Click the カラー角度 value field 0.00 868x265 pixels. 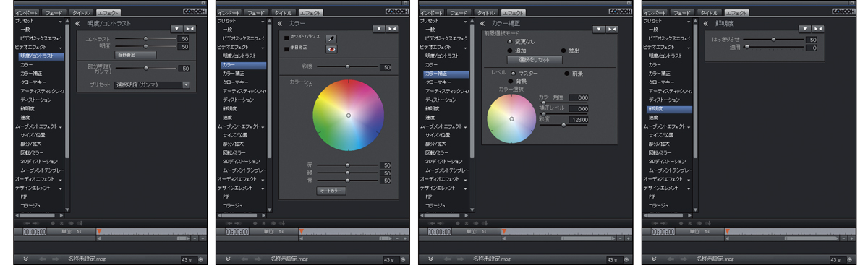pos(579,97)
